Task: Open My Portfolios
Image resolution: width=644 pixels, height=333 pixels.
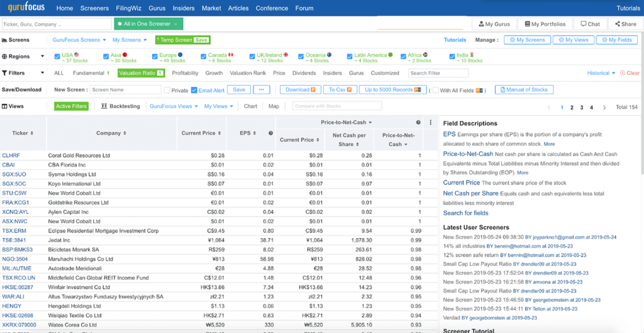Action: (545, 25)
